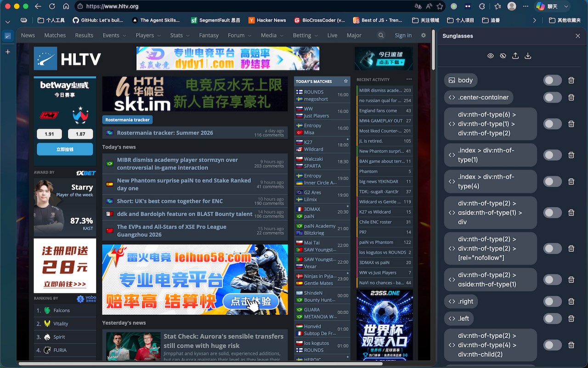Open the Recent Activity three-dot menu
This screenshot has height=368, width=588.
(x=409, y=80)
